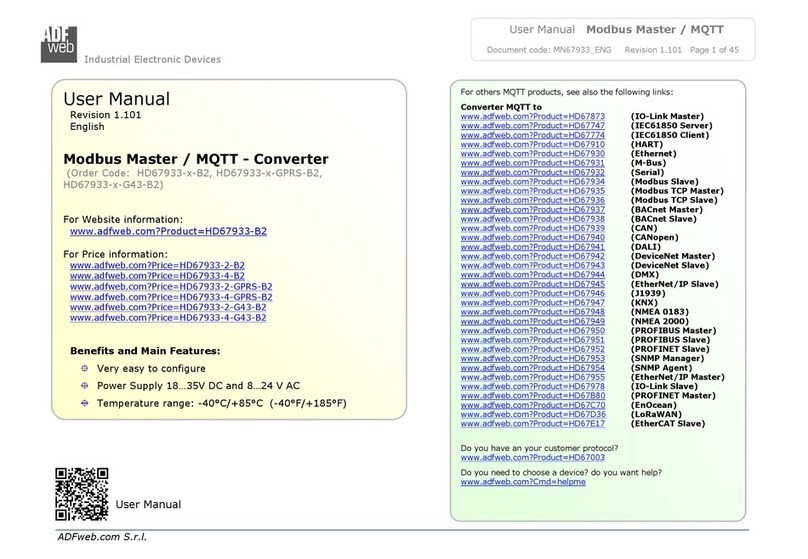Select 'ADFweb.com S.r.l.' footer text
Screen dimensions: 808x559
(102, 537)
